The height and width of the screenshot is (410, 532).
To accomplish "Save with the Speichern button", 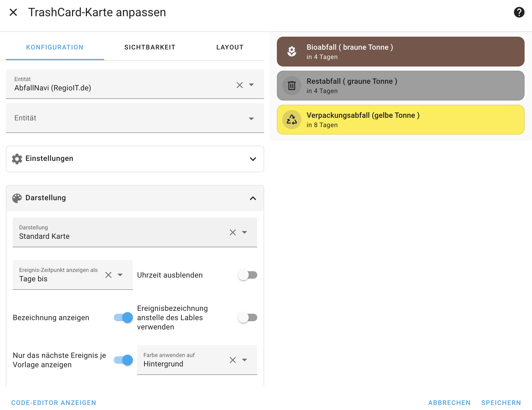I will 501,403.
